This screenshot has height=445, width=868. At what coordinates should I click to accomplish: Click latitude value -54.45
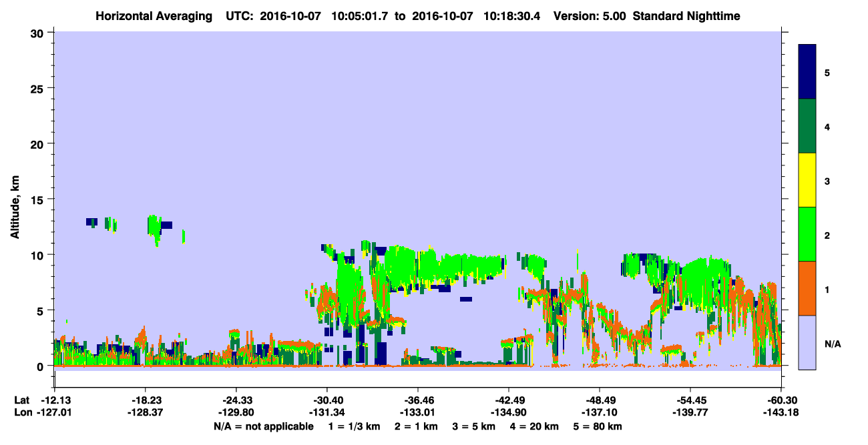point(690,400)
